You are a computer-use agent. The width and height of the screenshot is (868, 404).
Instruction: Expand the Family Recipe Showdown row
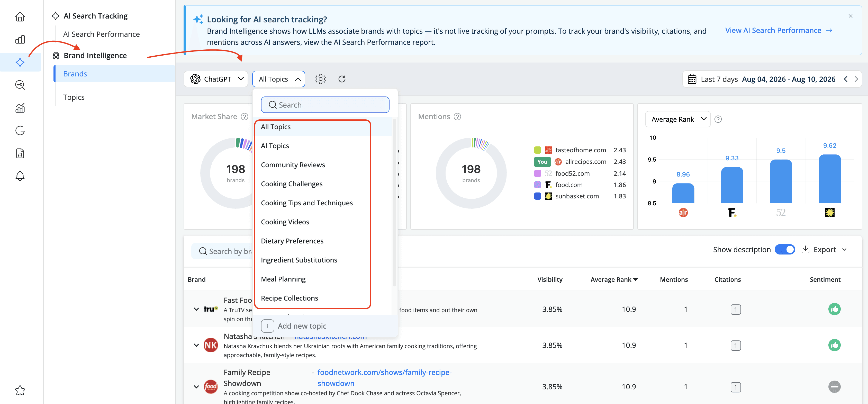pos(196,387)
